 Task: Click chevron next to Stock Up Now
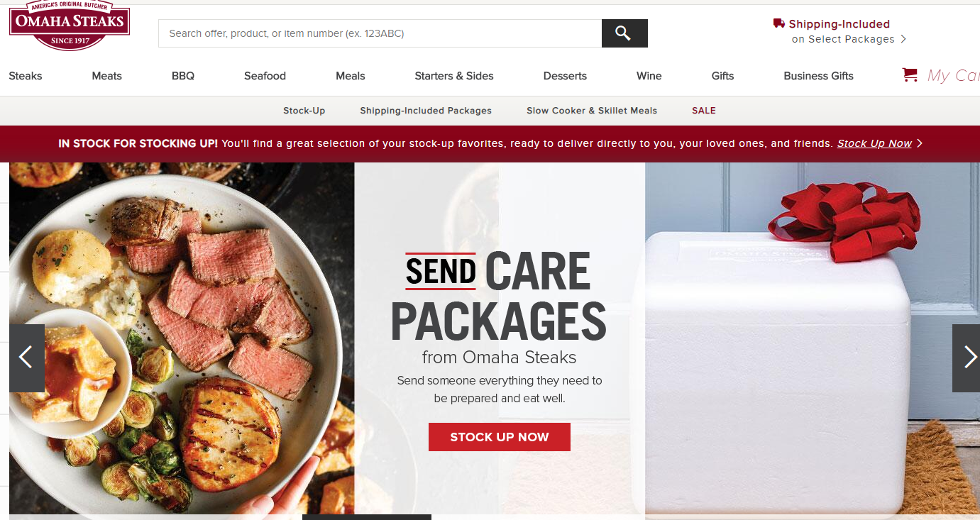pos(920,143)
